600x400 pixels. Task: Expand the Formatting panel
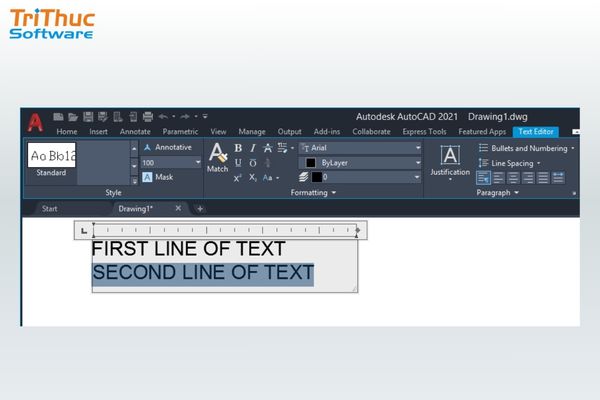pos(313,193)
